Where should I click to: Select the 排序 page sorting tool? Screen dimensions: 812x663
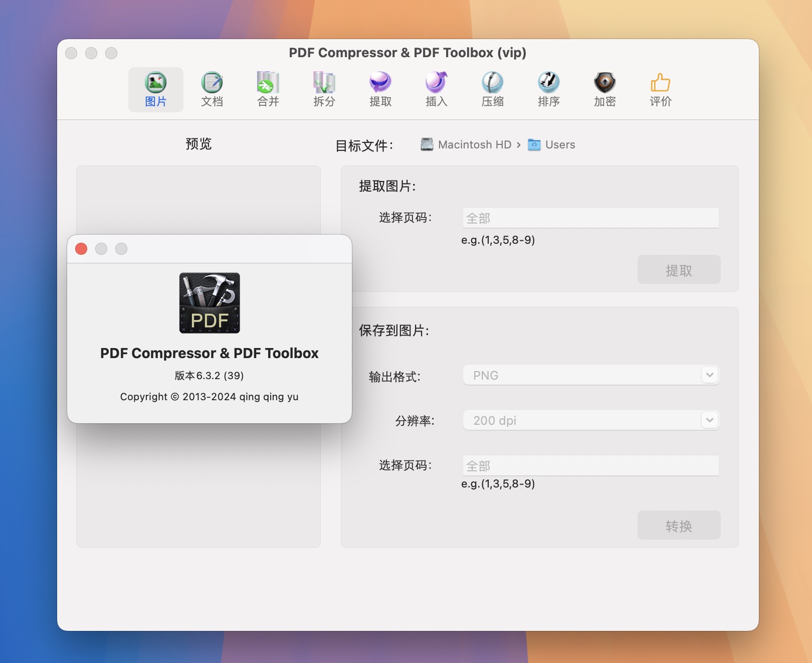click(x=548, y=89)
